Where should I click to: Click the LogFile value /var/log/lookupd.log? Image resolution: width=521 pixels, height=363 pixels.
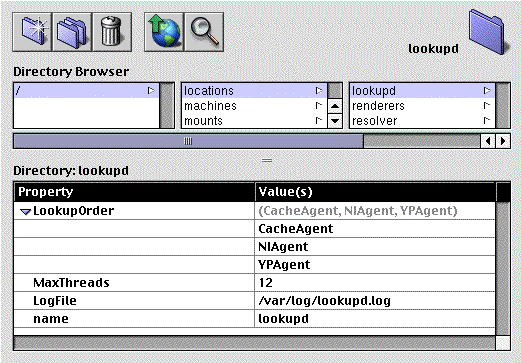click(x=325, y=301)
